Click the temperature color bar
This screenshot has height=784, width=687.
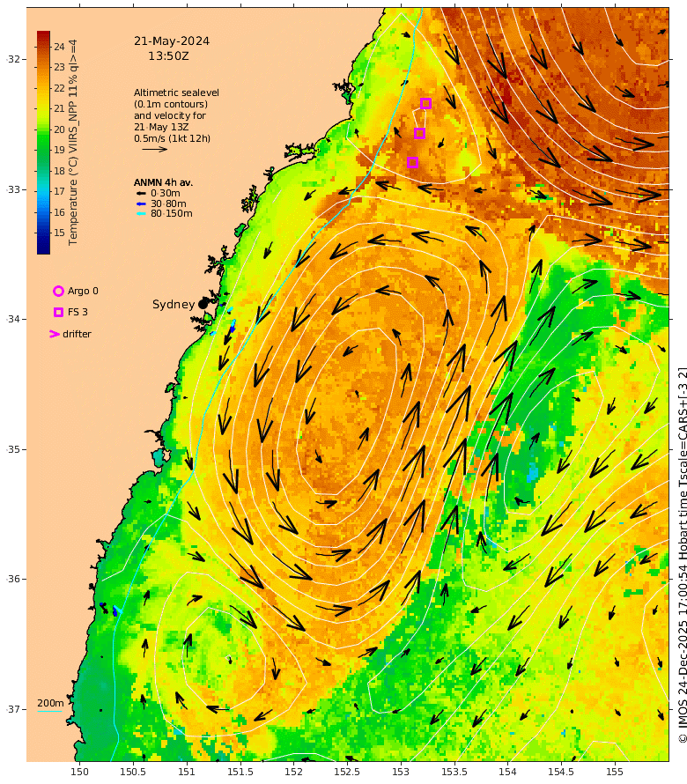(x=43, y=143)
